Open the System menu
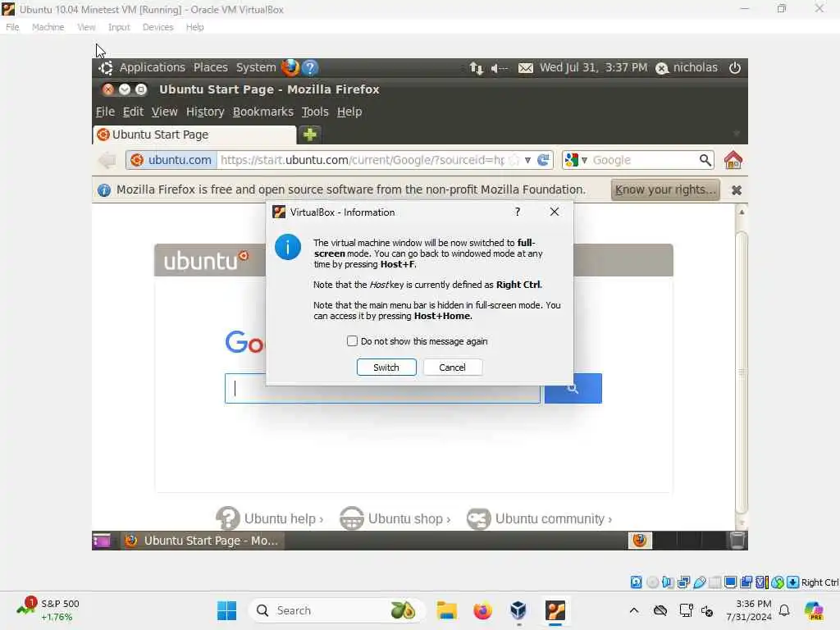The width and height of the screenshot is (840, 630). [256, 67]
